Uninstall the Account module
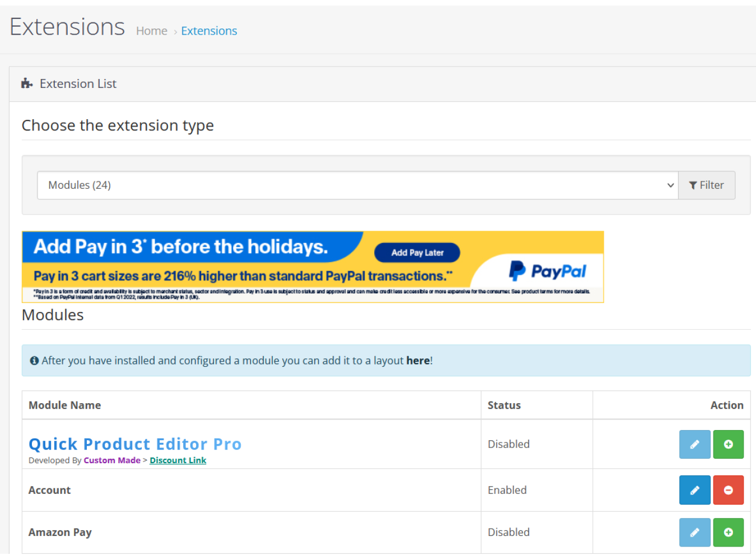 point(728,490)
